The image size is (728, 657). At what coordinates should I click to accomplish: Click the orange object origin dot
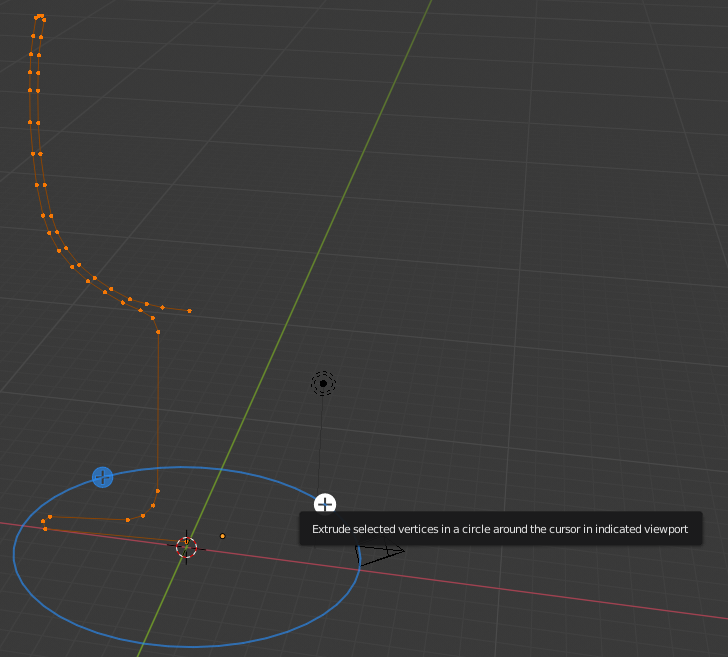tap(222, 536)
